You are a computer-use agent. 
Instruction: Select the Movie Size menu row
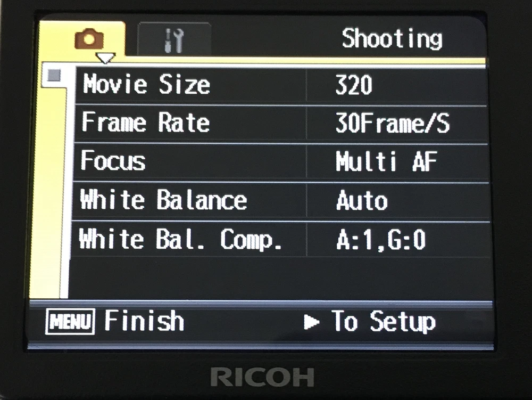[280, 85]
